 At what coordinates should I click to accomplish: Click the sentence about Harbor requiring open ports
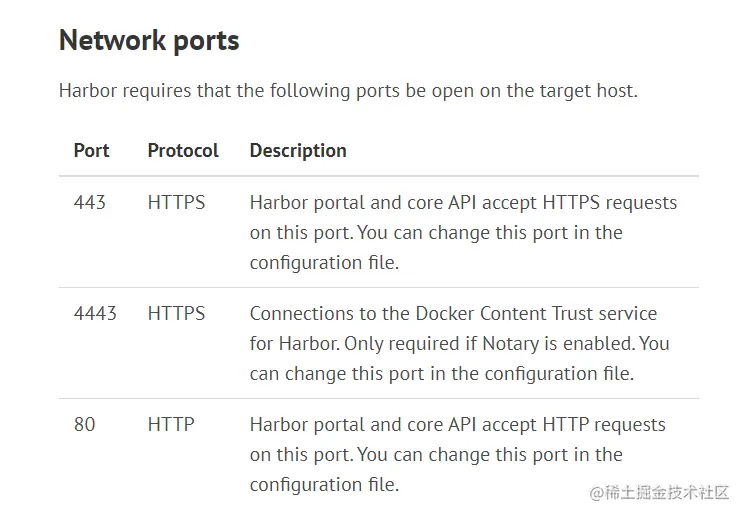point(348,91)
